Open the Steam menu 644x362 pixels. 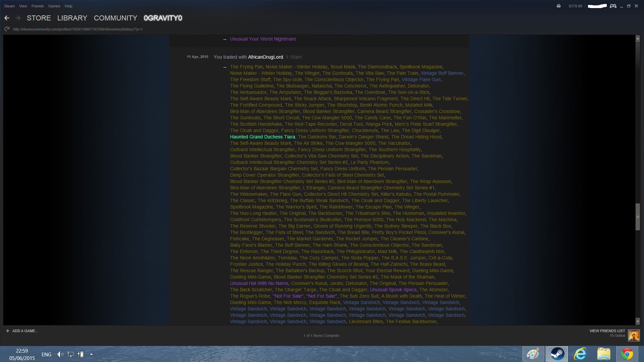tap(9, 6)
